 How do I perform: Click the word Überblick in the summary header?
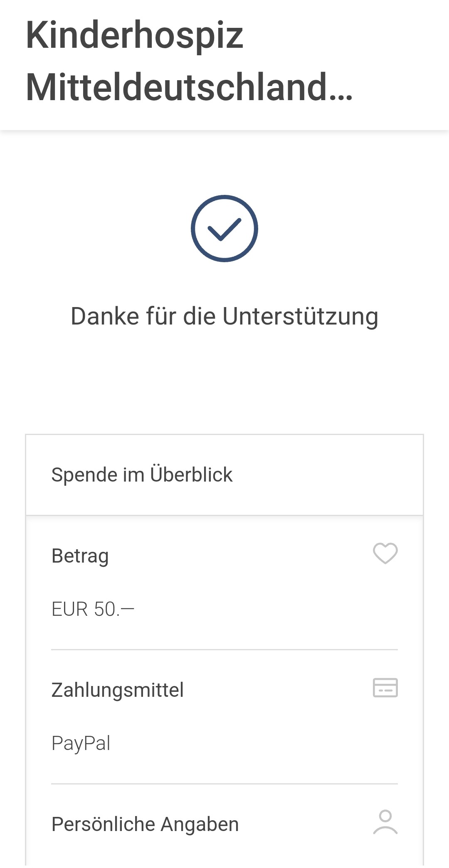click(191, 475)
